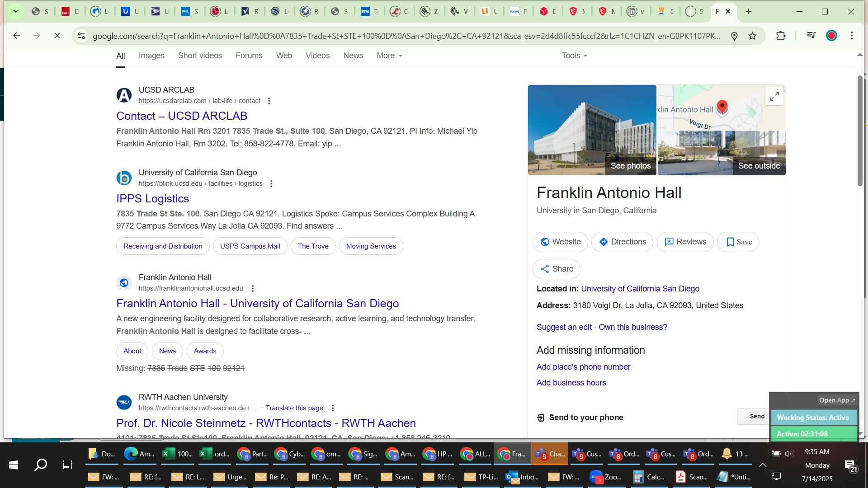Click the location pin icon in address bar
This screenshot has width=868, height=488.
coord(734,36)
